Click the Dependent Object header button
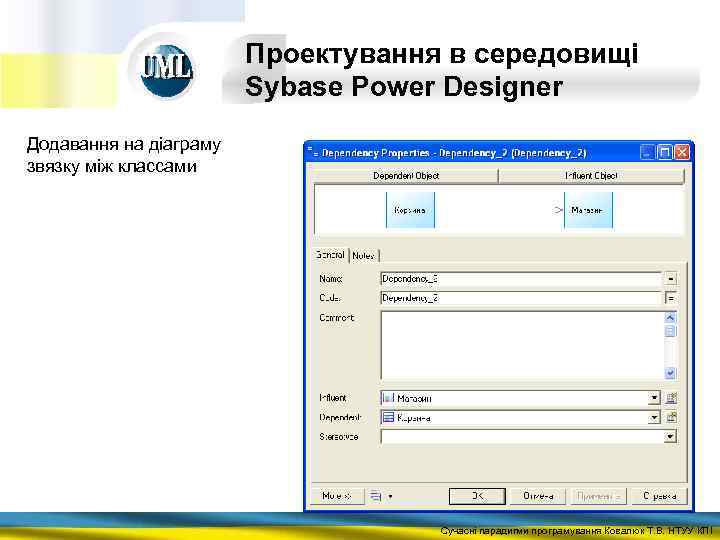This screenshot has width=720, height=540. (x=405, y=176)
